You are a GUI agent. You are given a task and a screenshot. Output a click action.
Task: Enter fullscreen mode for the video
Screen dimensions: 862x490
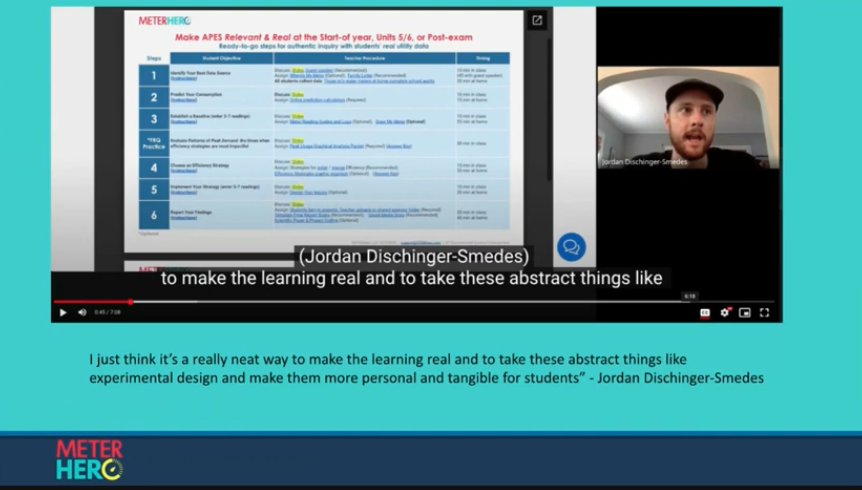pos(764,312)
